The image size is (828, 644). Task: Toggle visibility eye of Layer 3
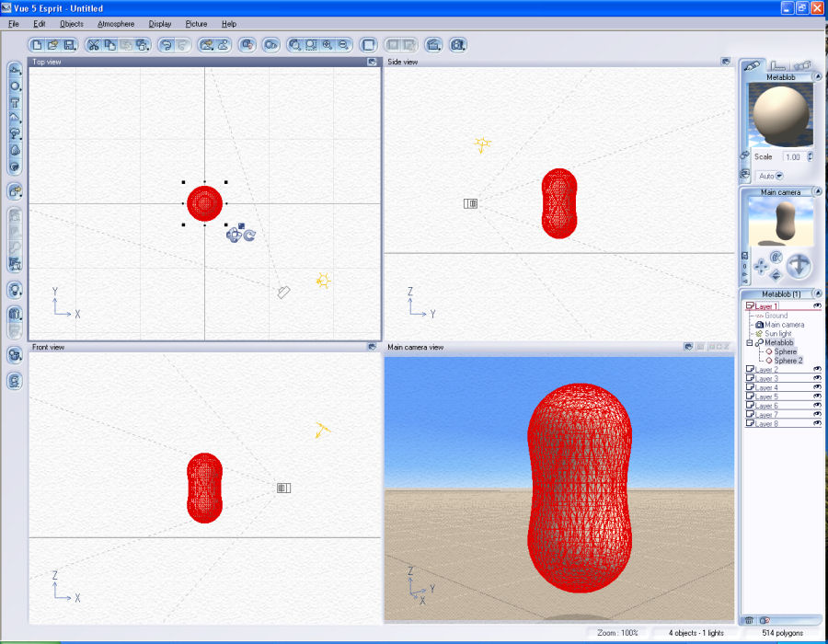(817, 378)
